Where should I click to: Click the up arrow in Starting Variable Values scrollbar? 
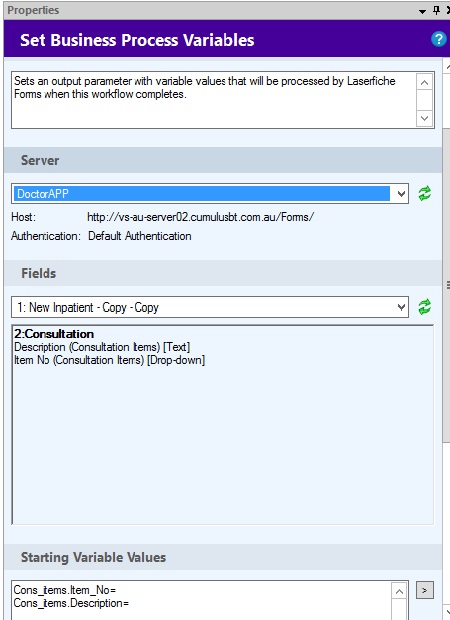pyautogui.click(x=399, y=592)
